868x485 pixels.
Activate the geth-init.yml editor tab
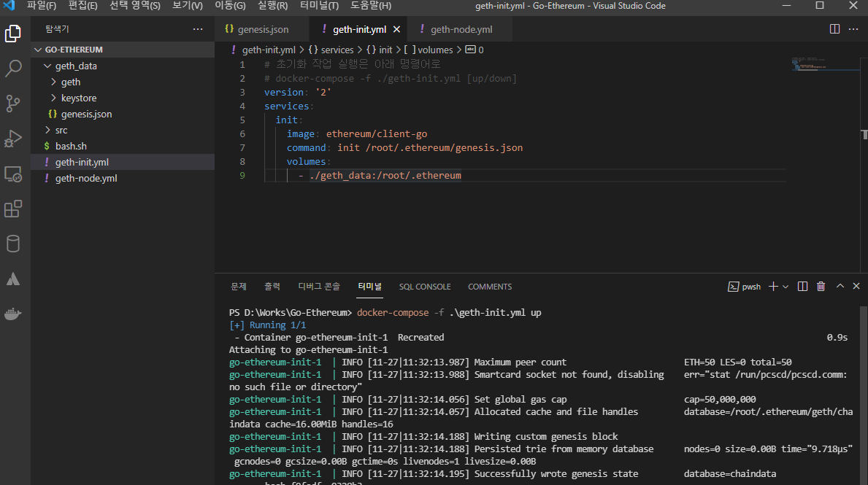coord(358,29)
